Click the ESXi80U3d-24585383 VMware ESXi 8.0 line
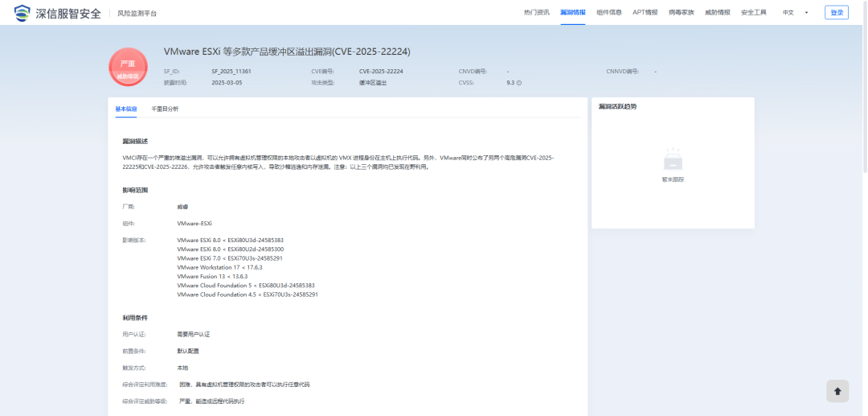Viewport: 868px width, 416px height. [231, 240]
